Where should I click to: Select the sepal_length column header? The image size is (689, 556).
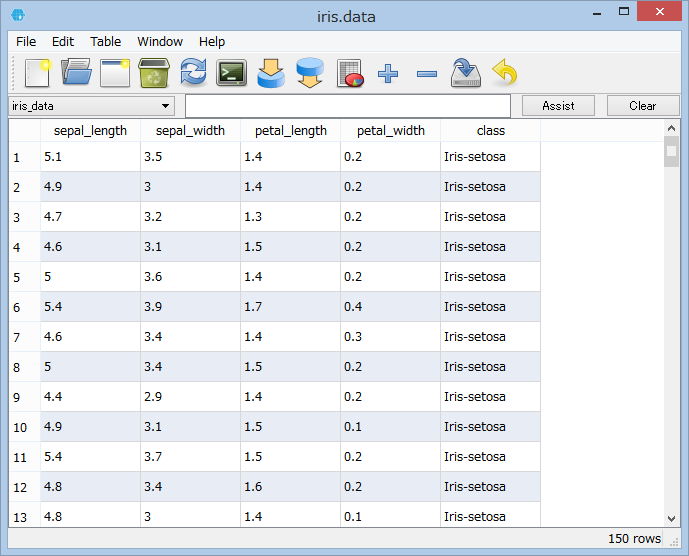[90, 131]
